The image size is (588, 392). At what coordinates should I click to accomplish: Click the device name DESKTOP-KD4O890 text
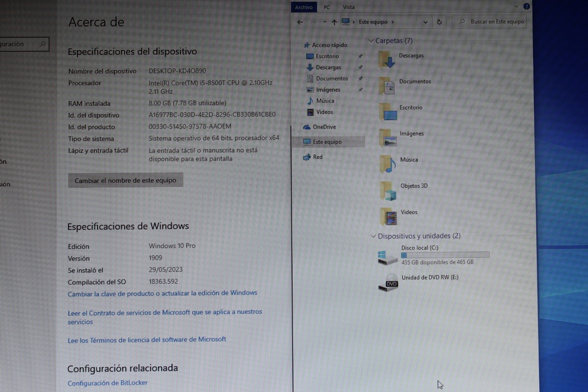tap(177, 71)
